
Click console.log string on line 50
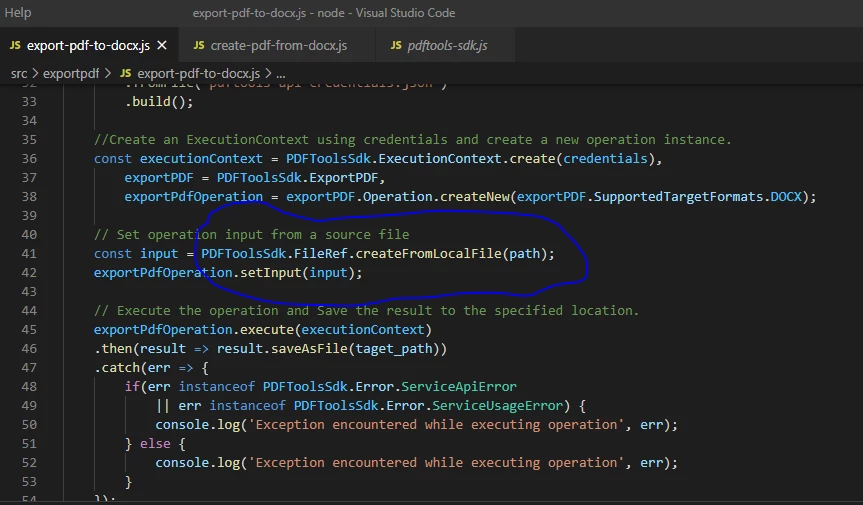(x=436, y=425)
